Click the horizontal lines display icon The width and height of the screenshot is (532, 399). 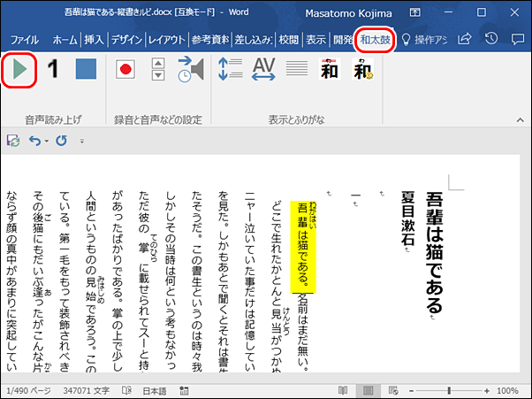click(x=297, y=69)
